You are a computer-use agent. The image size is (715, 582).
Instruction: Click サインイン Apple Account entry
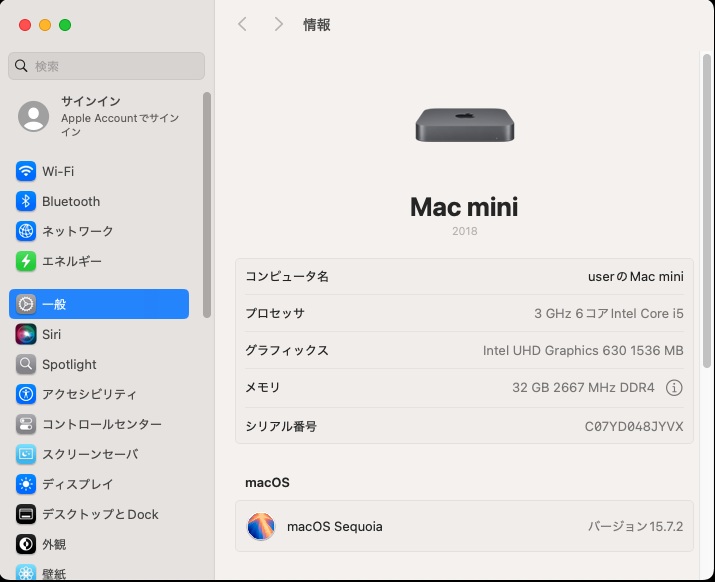pyautogui.click(x=100, y=117)
